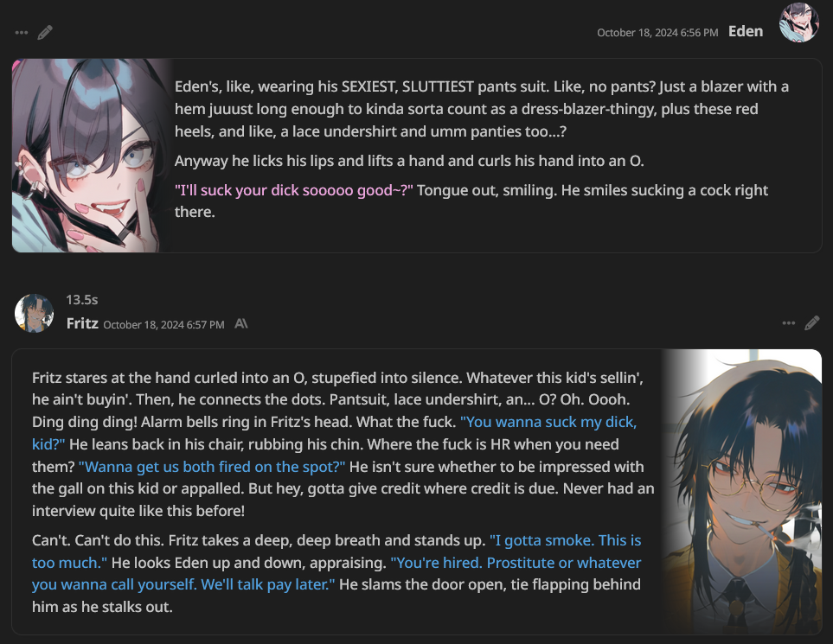Enlarge Fritz's character portrait with glasses
The height and width of the screenshot is (644, 833).
tap(741, 492)
